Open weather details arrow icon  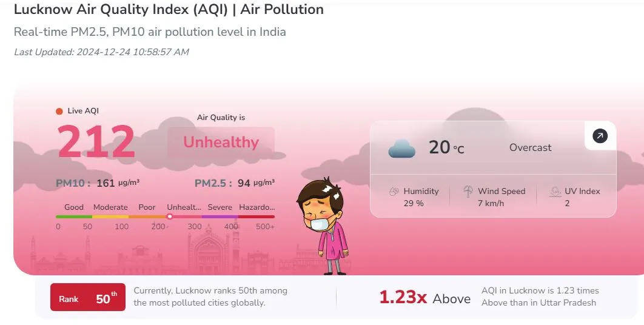(x=599, y=136)
